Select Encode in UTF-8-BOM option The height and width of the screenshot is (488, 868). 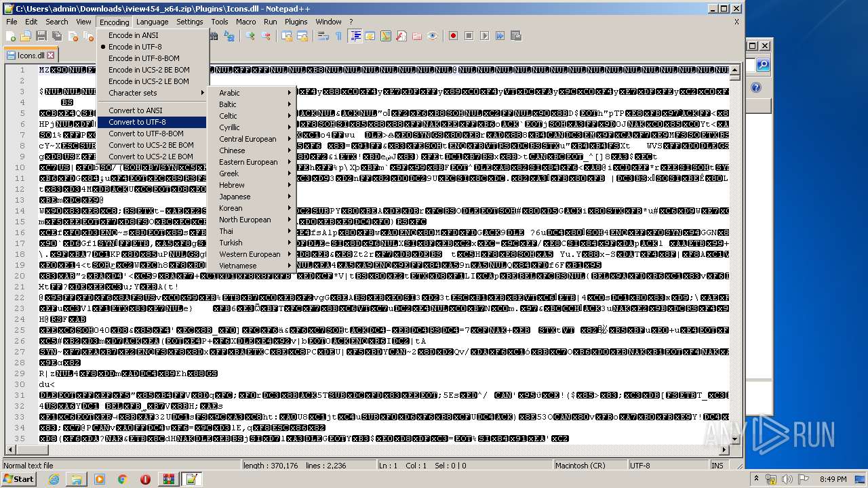(x=153, y=58)
